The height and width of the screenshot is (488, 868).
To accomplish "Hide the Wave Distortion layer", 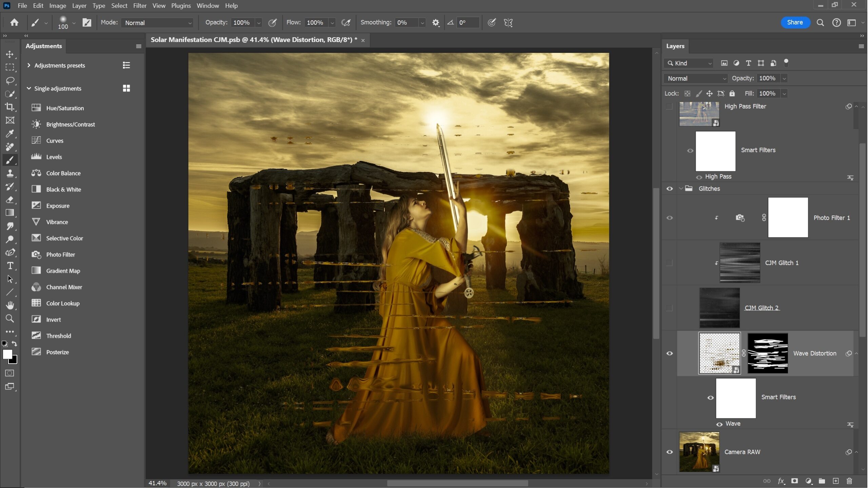I will 670,353.
